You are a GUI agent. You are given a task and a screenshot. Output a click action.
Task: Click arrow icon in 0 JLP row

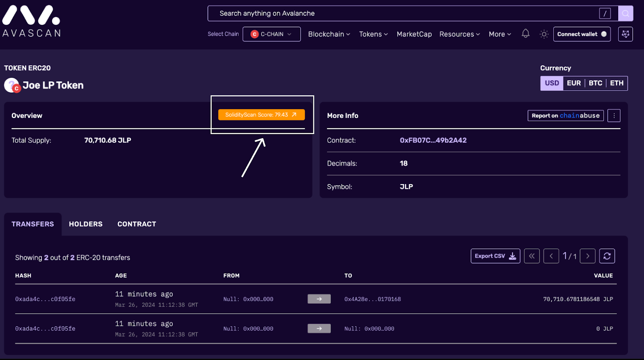point(319,329)
